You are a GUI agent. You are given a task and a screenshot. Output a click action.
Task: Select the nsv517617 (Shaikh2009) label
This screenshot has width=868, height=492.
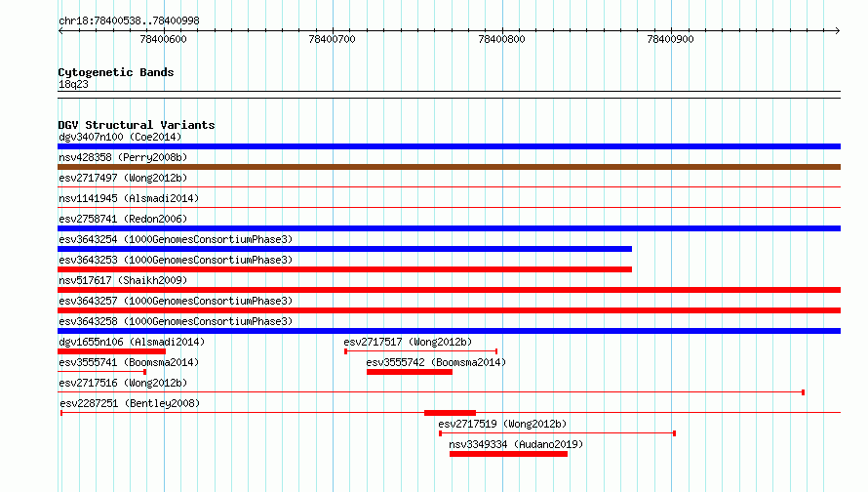pos(123,280)
